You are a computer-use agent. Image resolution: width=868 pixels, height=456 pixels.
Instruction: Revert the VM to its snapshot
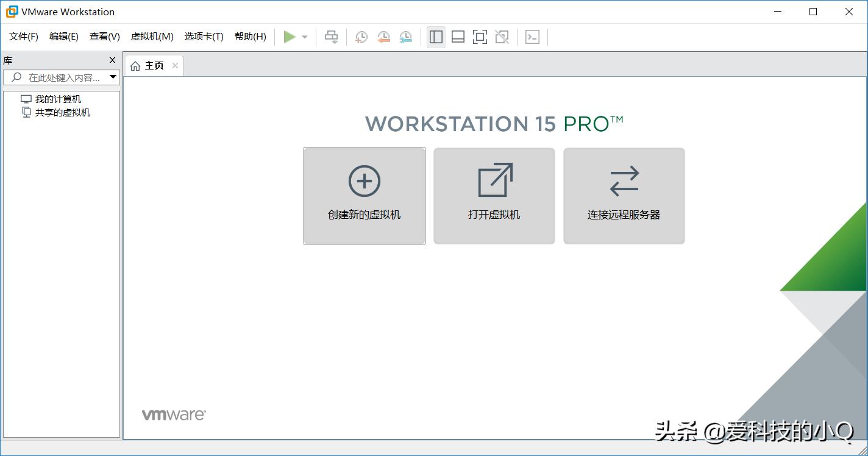383,37
